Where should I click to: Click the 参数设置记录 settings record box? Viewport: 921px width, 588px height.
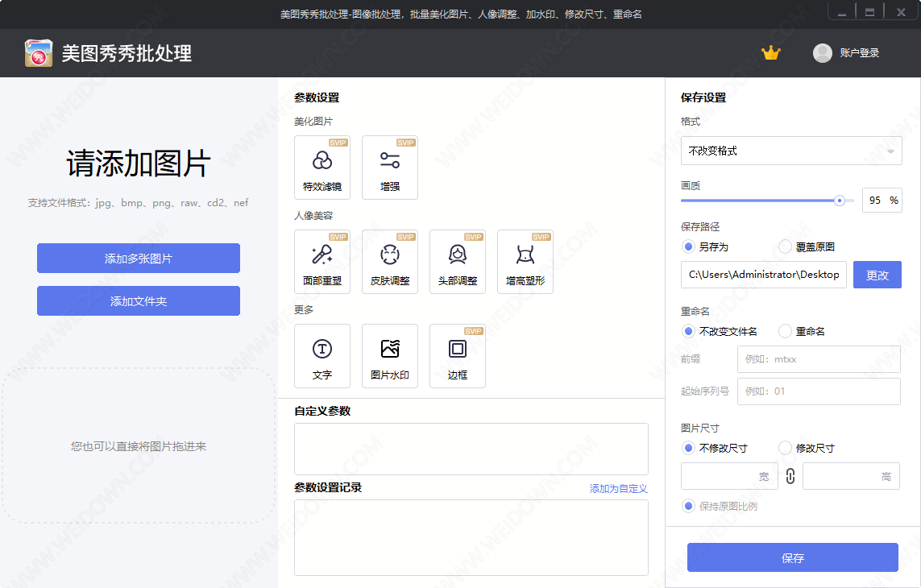point(471,537)
